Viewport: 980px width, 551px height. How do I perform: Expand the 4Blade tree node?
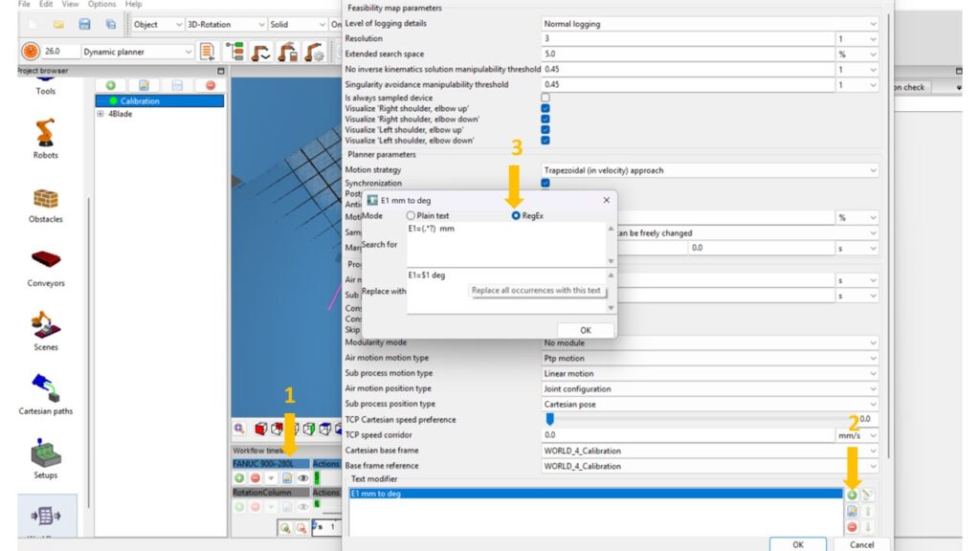[101, 114]
